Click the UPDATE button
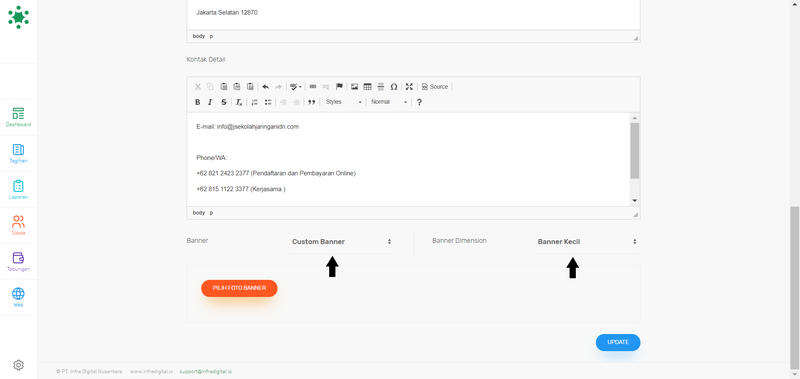Screen dimensions: 800x379 (618, 342)
